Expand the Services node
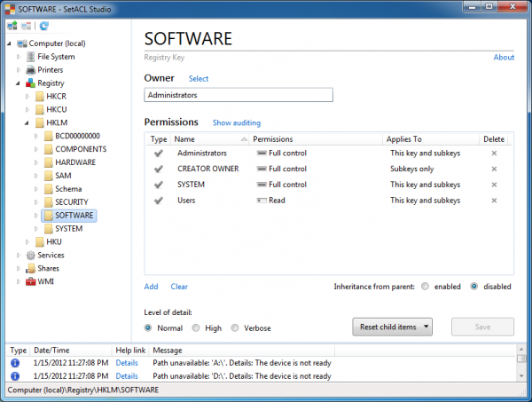This screenshot has width=532, height=402. point(19,255)
